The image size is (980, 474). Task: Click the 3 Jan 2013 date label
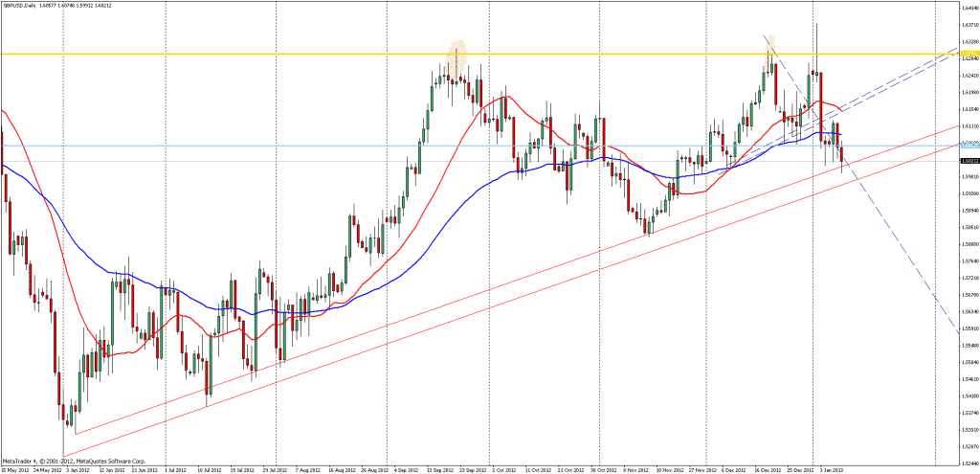(830, 470)
